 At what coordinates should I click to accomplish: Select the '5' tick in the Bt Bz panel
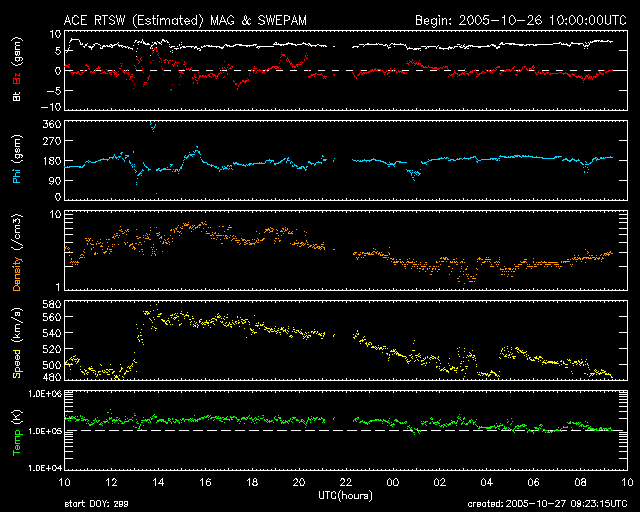(58, 51)
